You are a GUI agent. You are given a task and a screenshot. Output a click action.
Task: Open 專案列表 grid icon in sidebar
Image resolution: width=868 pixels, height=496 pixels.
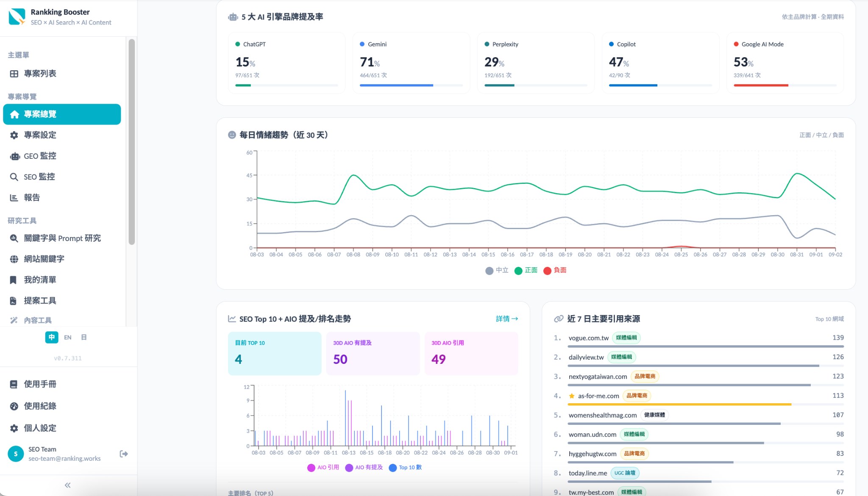(x=14, y=74)
